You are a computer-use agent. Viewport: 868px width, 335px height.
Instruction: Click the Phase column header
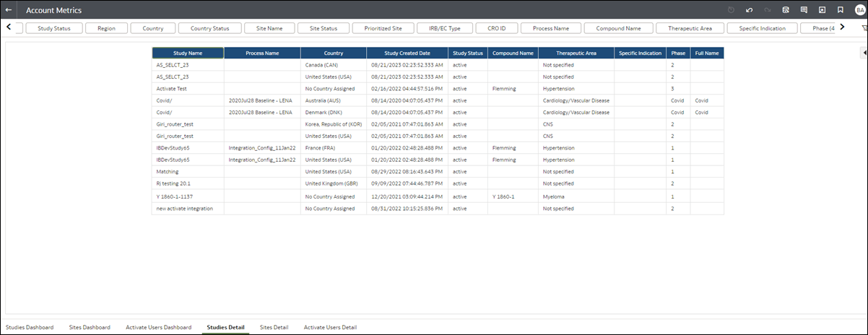point(679,53)
